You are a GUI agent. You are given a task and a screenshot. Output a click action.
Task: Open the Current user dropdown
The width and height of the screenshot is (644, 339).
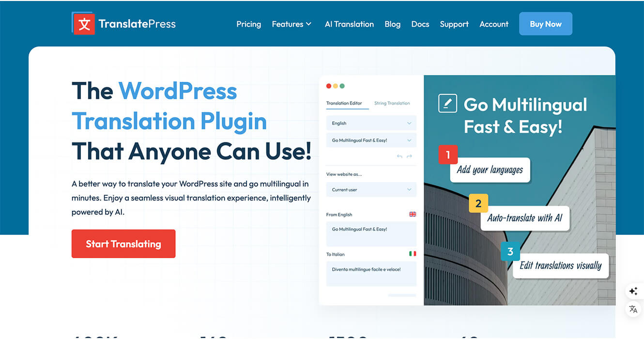coord(371,189)
